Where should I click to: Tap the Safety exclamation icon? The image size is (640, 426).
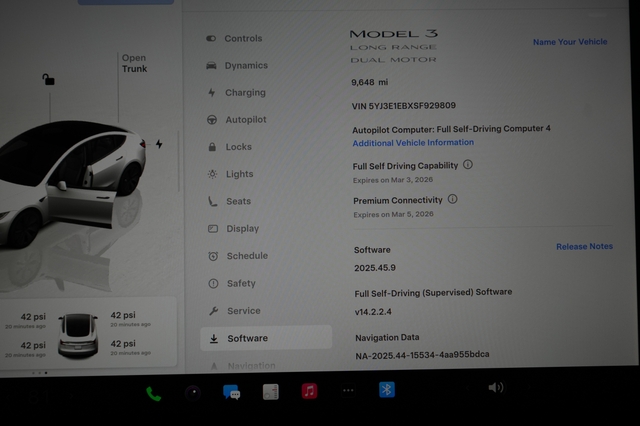[213, 284]
